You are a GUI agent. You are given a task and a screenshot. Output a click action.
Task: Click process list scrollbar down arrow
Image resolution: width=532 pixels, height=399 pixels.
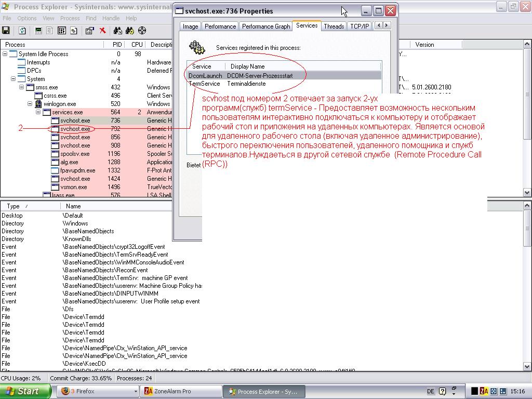527,192
